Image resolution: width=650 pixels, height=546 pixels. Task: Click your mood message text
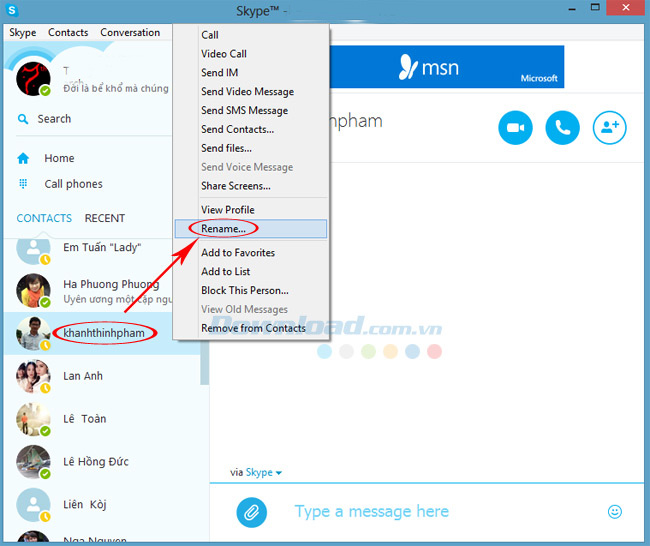(116, 88)
